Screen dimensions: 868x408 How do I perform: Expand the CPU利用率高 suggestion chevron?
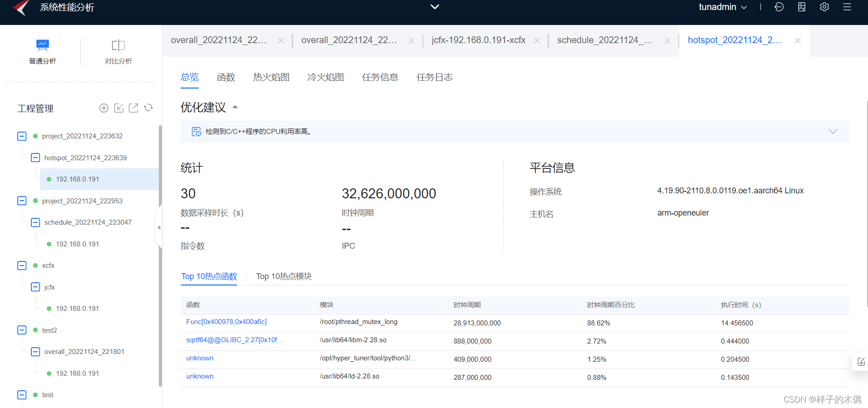(833, 131)
